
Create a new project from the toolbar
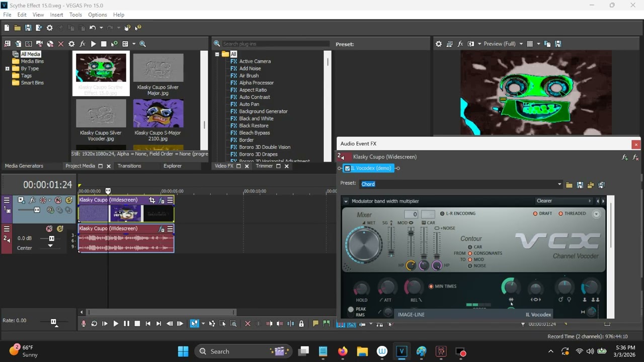7,28
